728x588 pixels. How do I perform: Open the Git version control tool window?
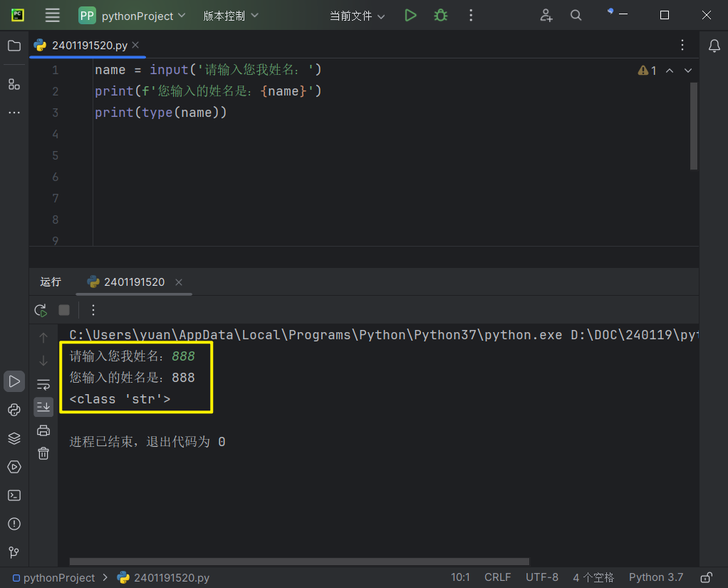click(14, 552)
